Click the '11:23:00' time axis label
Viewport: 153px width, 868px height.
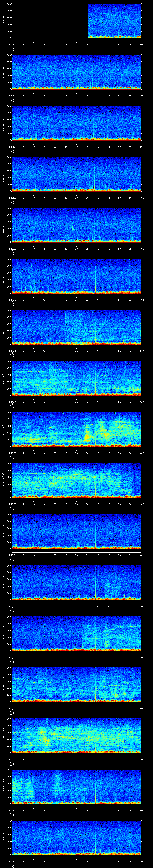(x=12, y=759)
